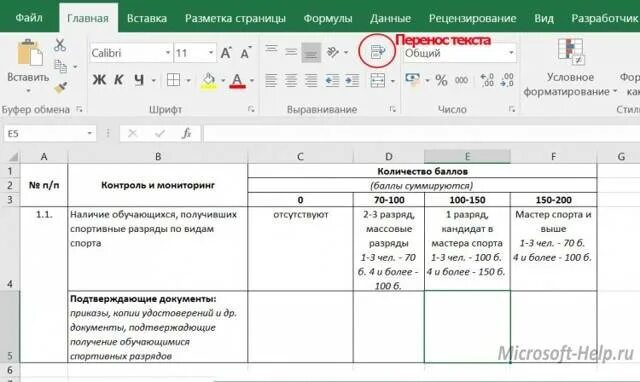Image resolution: width=640 pixels, height=382 pixels.
Task: Click the 'Количество баллов' header cell
Action: pyautogui.click(x=422, y=171)
